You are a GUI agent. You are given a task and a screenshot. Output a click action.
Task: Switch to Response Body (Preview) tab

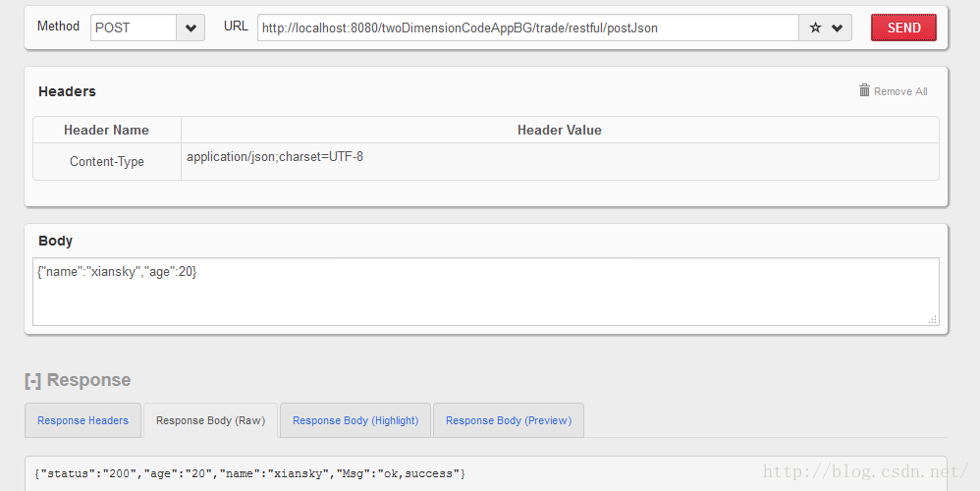point(509,420)
